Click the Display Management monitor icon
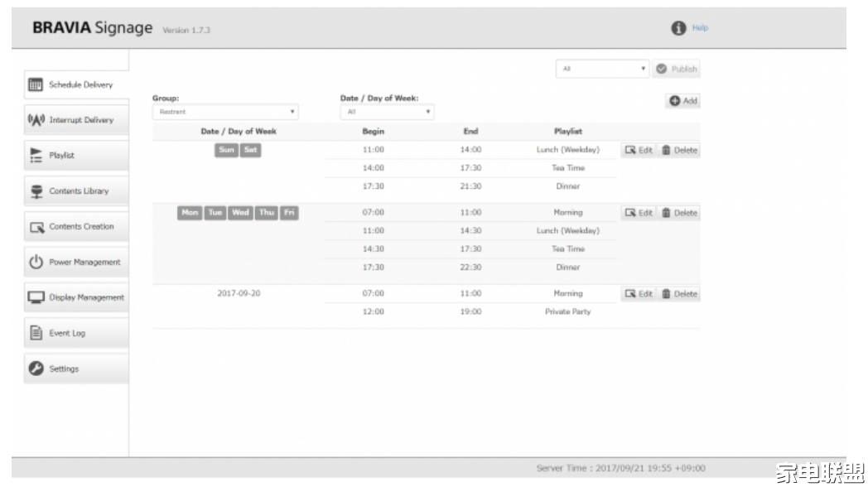The height and width of the screenshot is (487, 868). [x=36, y=297]
